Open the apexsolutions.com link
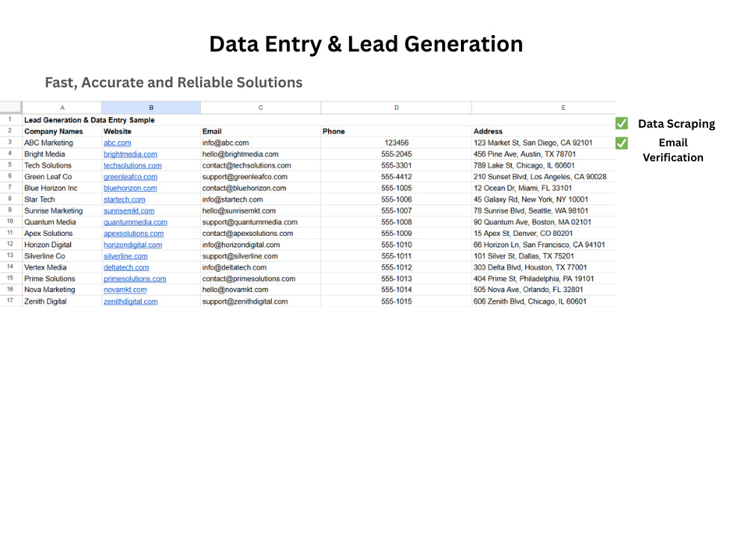 click(x=134, y=234)
